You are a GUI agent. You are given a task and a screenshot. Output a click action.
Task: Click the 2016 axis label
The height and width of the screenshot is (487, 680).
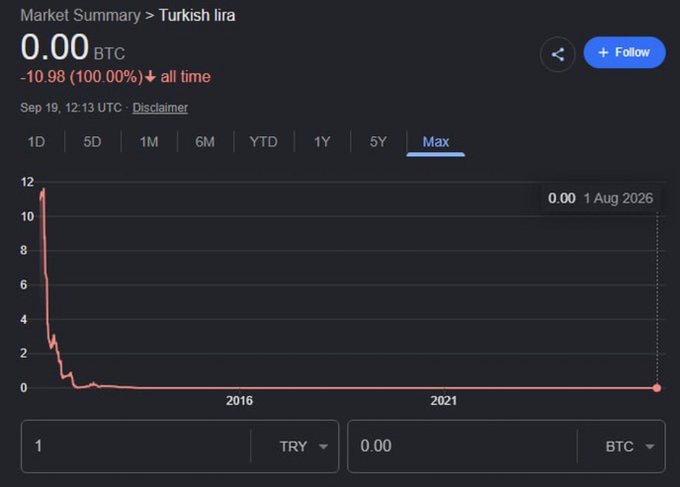pos(239,400)
